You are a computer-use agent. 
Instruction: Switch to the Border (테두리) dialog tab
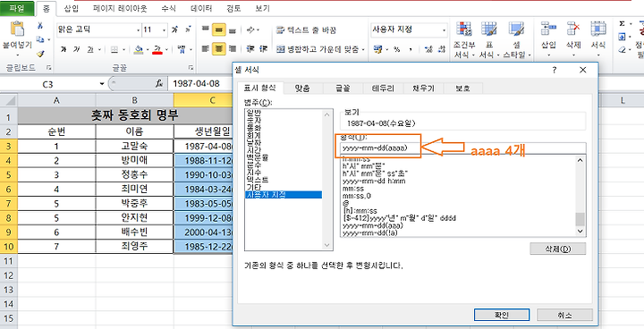click(383, 89)
